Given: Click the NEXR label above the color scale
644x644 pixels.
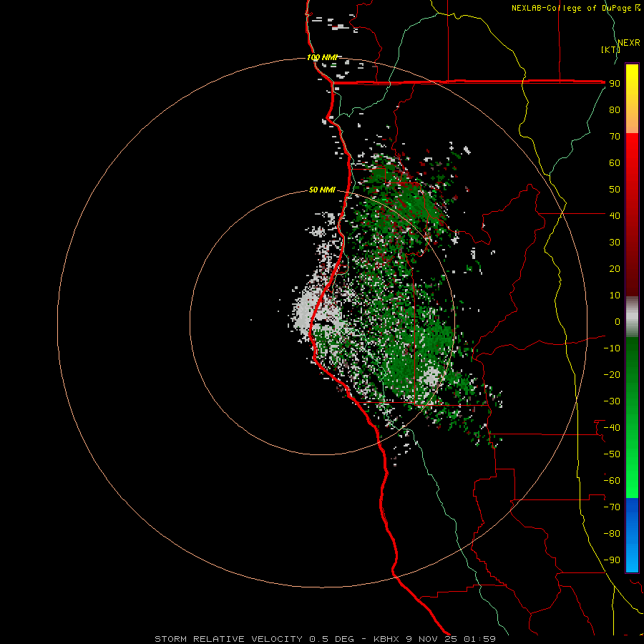Looking at the screenshot, I should click(629, 43).
